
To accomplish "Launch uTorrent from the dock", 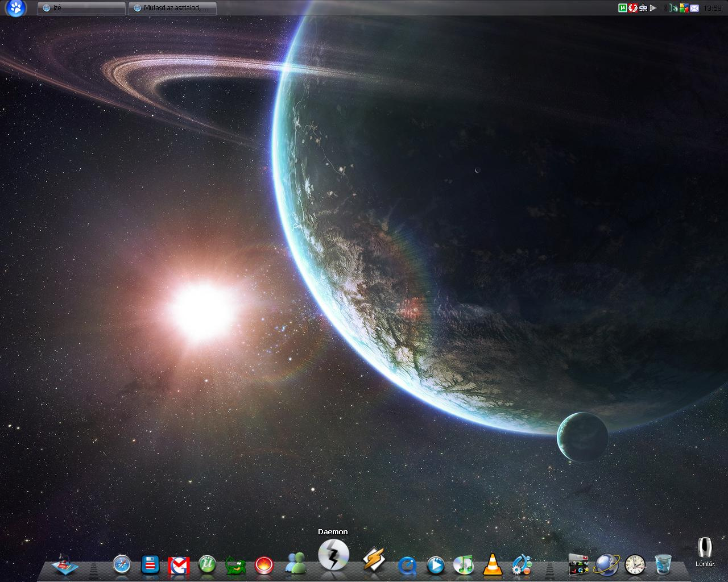I will [x=207, y=564].
